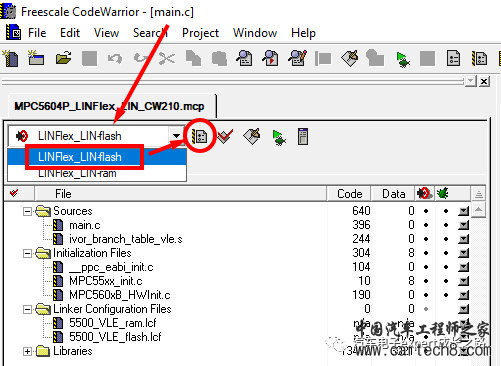This screenshot has width=501, height=366.
Task: Expand the Libraries group
Action: point(27,351)
